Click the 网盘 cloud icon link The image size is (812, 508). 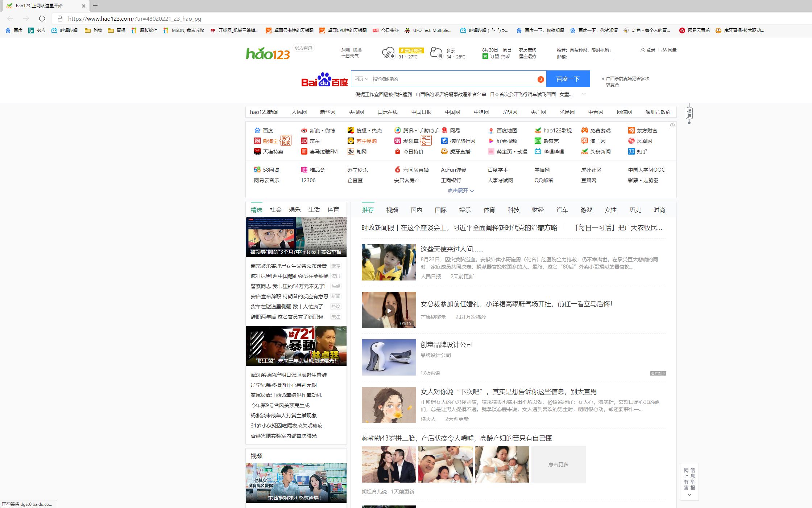point(669,50)
